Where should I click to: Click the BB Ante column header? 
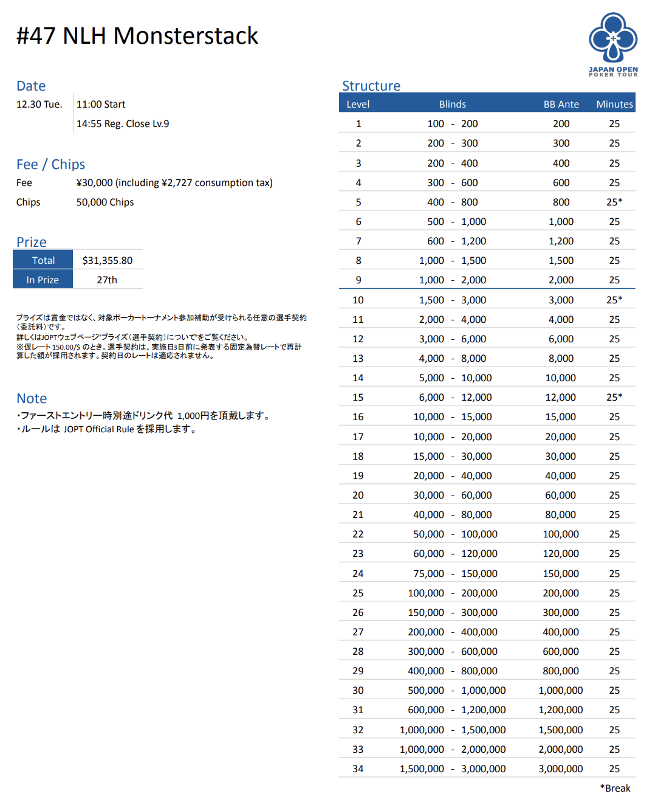pos(561,104)
